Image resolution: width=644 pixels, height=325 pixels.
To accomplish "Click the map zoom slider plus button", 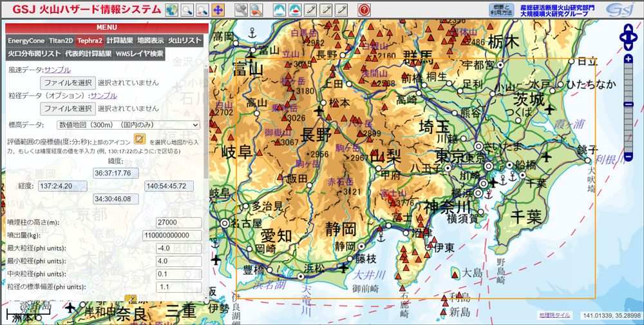I will click(628, 59).
